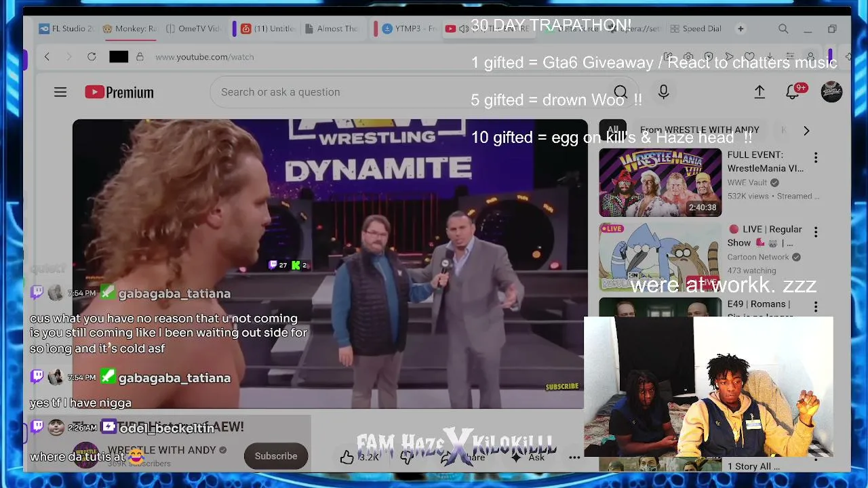Click the youtube.com address bar URL
Viewport: 868px width, 488px height.
point(205,57)
